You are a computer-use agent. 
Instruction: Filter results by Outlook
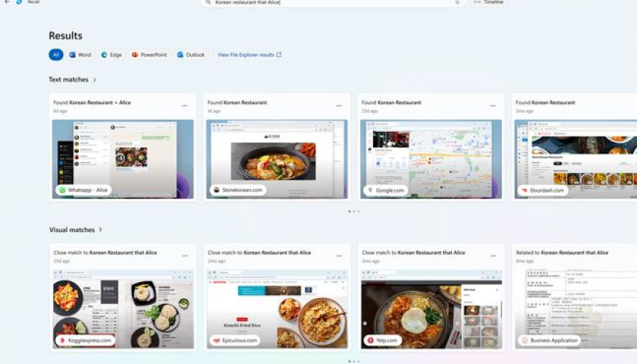point(190,55)
